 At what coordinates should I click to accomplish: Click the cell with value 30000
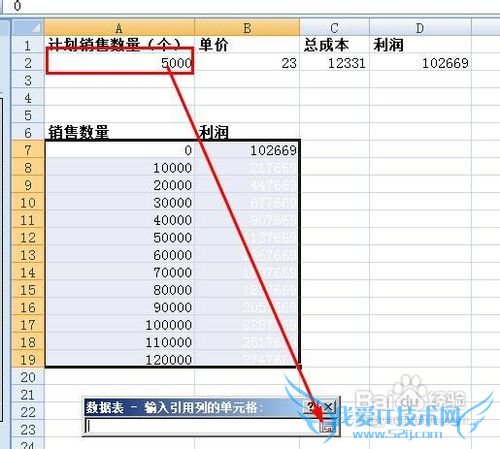pyautogui.click(x=119, y=202)
